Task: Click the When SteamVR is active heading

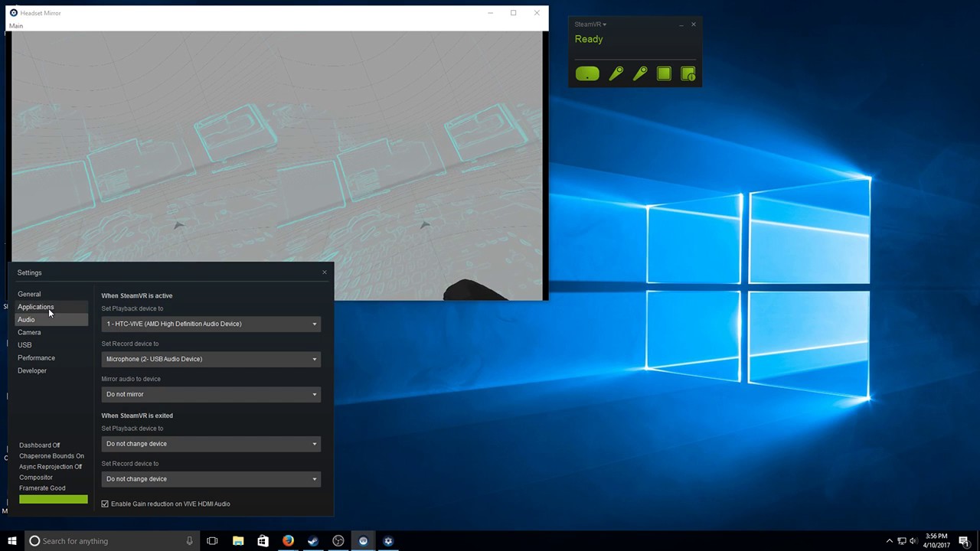Action: point(137,295)
